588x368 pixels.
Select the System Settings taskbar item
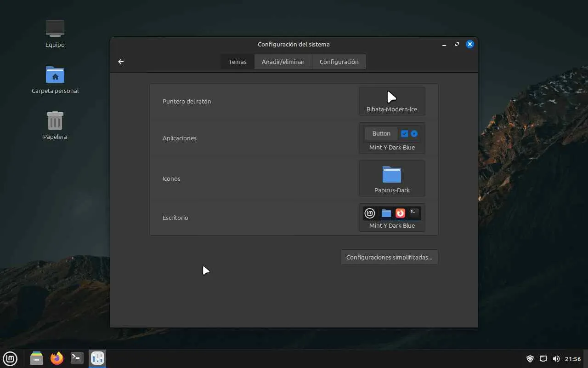(97, 358)
